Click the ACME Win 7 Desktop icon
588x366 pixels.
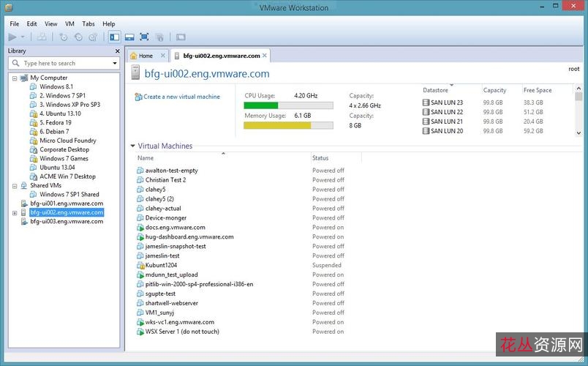[34, 176]
